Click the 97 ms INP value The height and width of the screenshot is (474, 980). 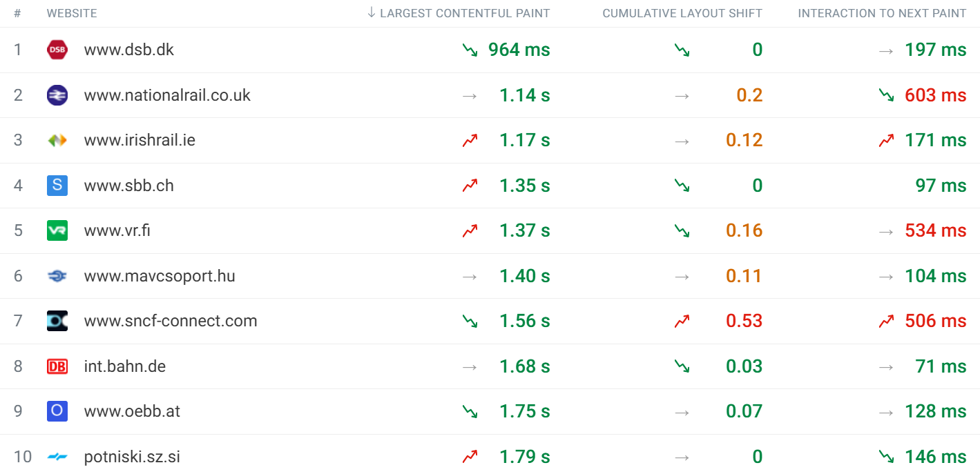941,186
